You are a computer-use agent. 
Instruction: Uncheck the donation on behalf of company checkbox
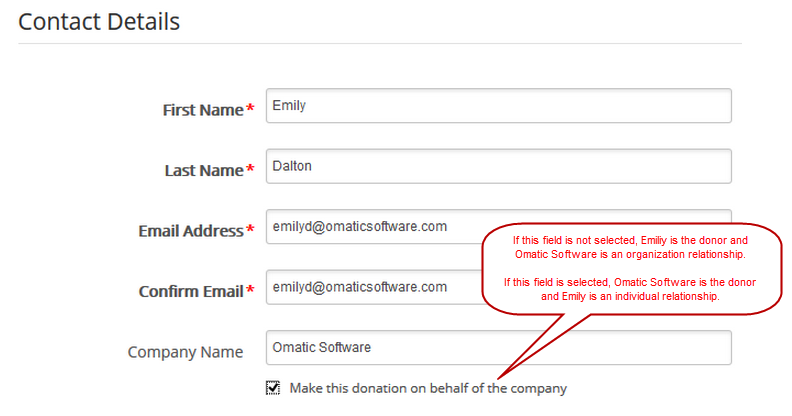tap(272, 388)
